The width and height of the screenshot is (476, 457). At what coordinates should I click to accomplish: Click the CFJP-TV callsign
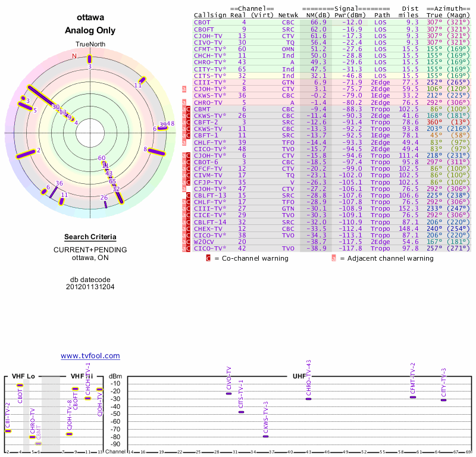pyautogui.click(x=208, y=182)
